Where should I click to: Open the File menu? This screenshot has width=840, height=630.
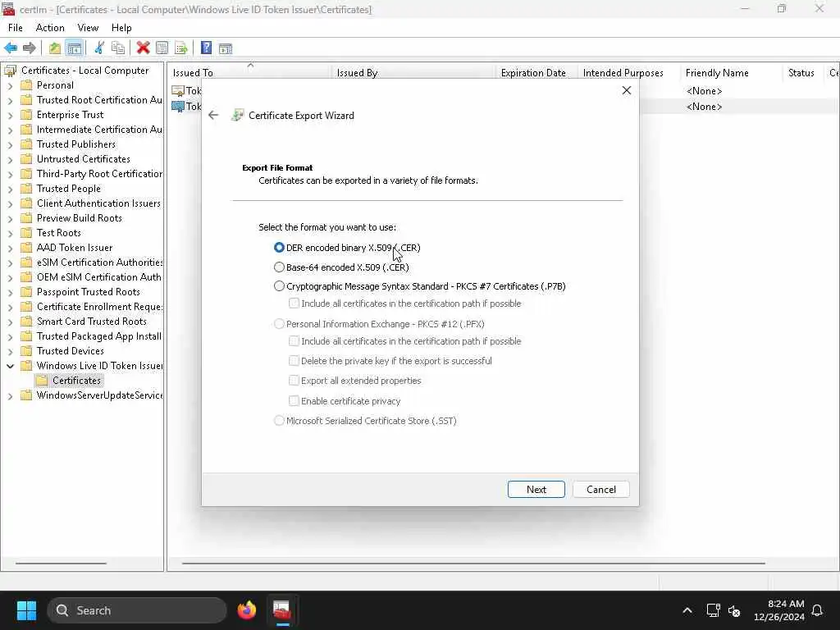coord(15,28)
